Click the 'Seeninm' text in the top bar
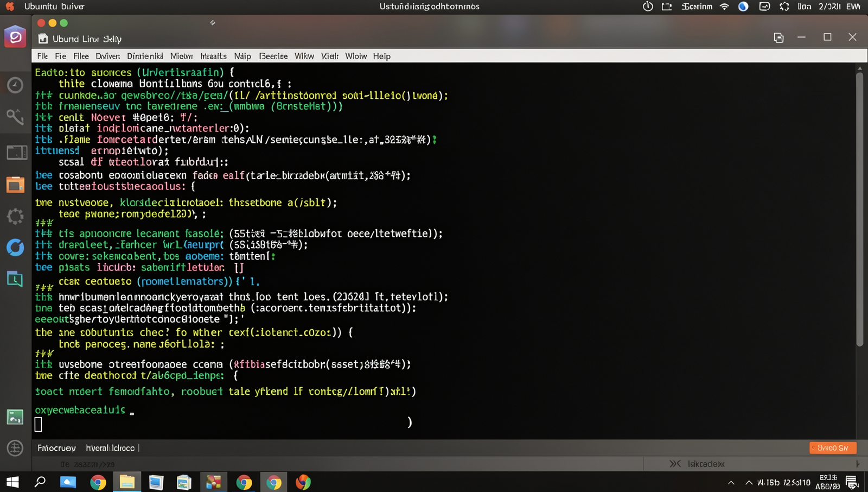This screenshot has height=492, width=868. [697, 7]
